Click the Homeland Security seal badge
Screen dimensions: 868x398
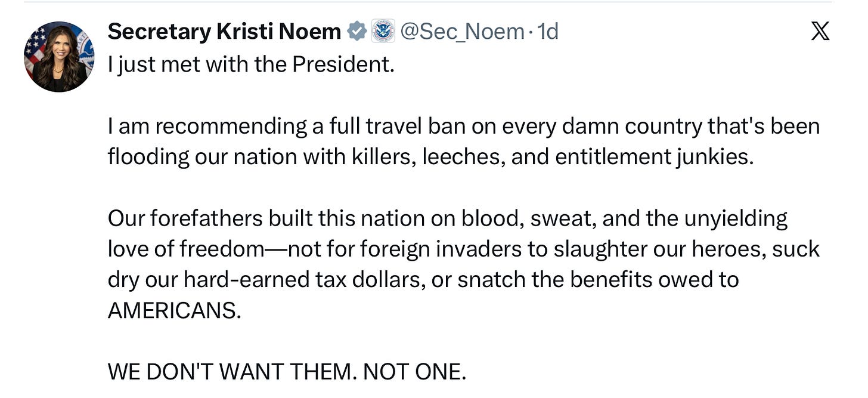[x=383, y=32]
